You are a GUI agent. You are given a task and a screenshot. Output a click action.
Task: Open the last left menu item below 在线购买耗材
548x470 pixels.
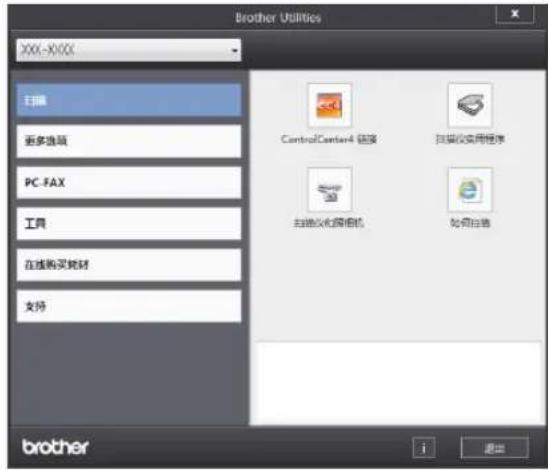tap(129, 306)
